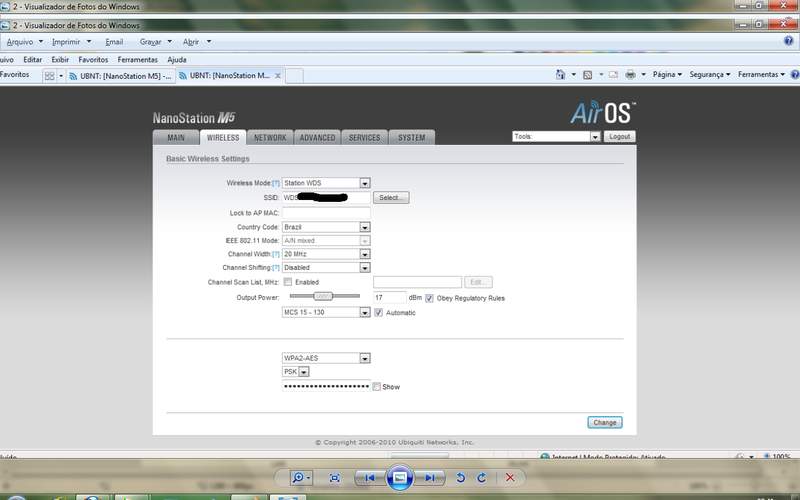Click the quick tabs grid icon
The width and height of the screenshot is (800, 500).
49,76
